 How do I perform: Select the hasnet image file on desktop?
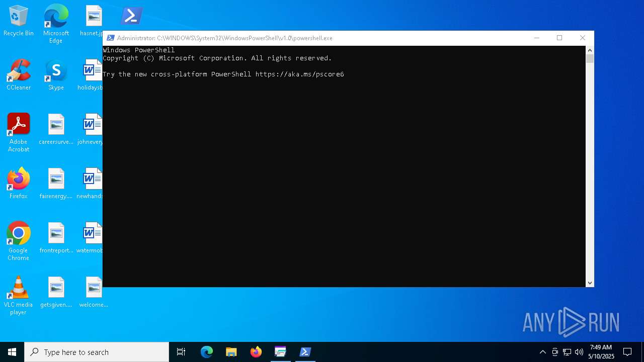pyautogui.click(x=93, y=21)
